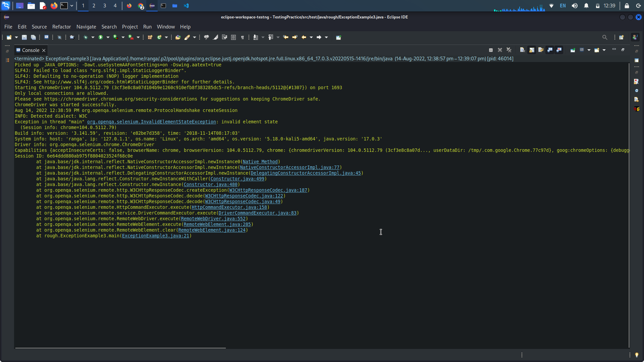
Task: Open the Navigate menu
Action: tap(86, 27)
